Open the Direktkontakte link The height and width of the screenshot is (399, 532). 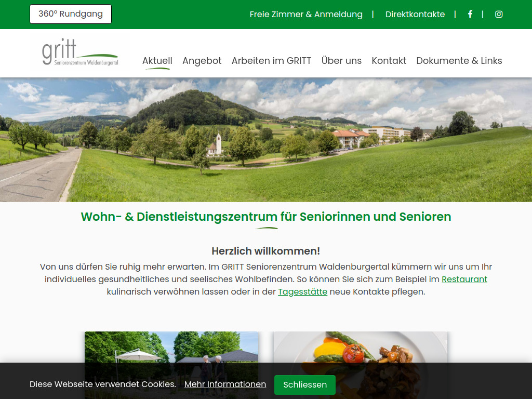pyautogui.click(x=415, y=14)
